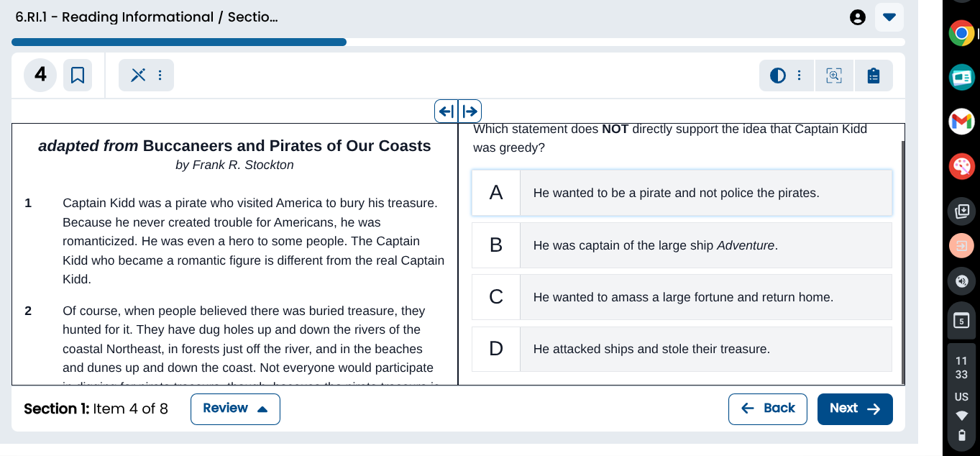Select answer choice A
Viewport: 980px width, 456px height.
[681, 192]
